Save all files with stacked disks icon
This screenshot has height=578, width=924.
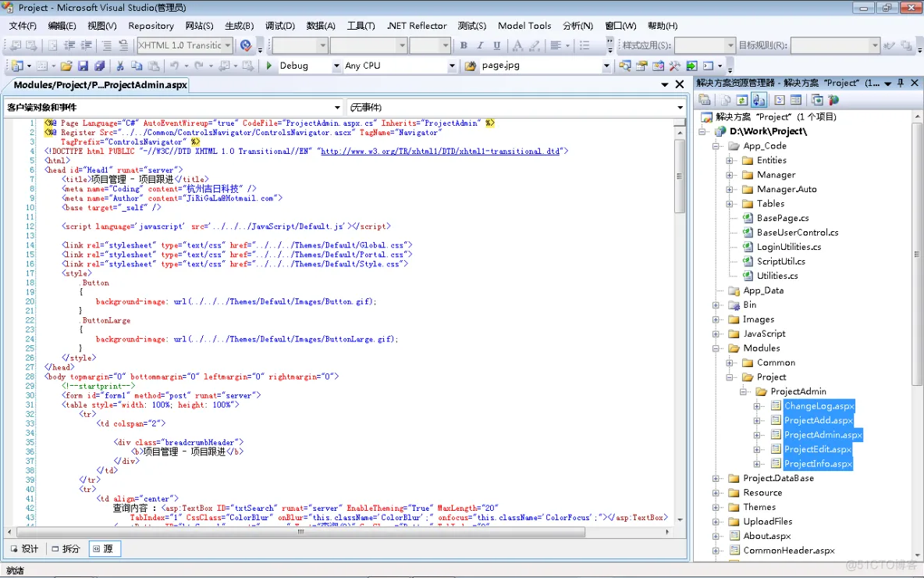coord(100,66)
